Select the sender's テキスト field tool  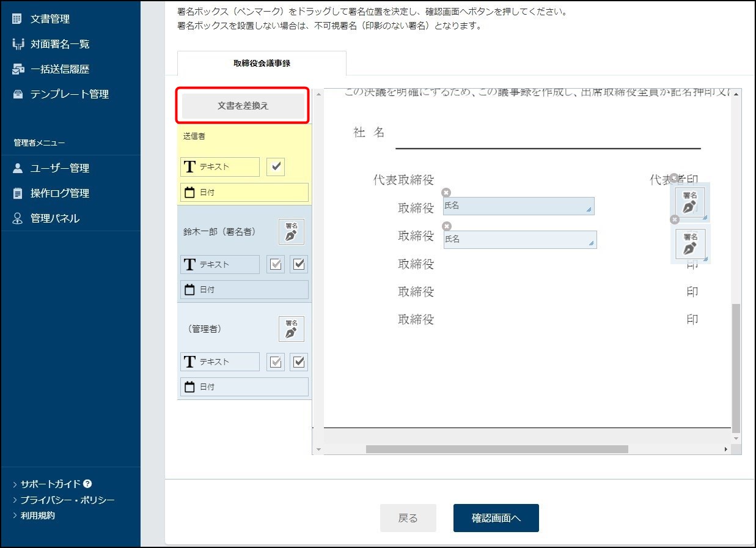point(220,167)
